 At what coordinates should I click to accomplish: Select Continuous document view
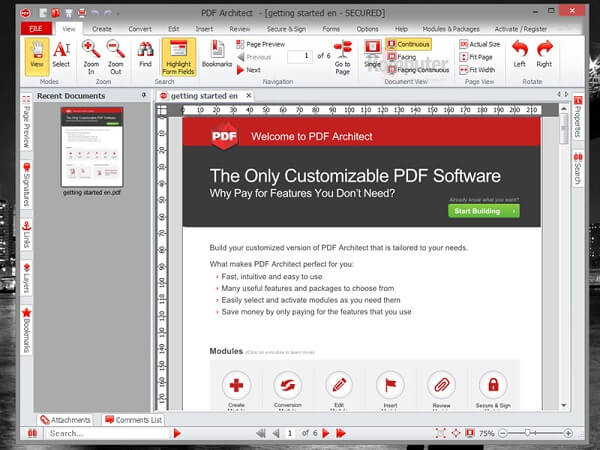409,44
